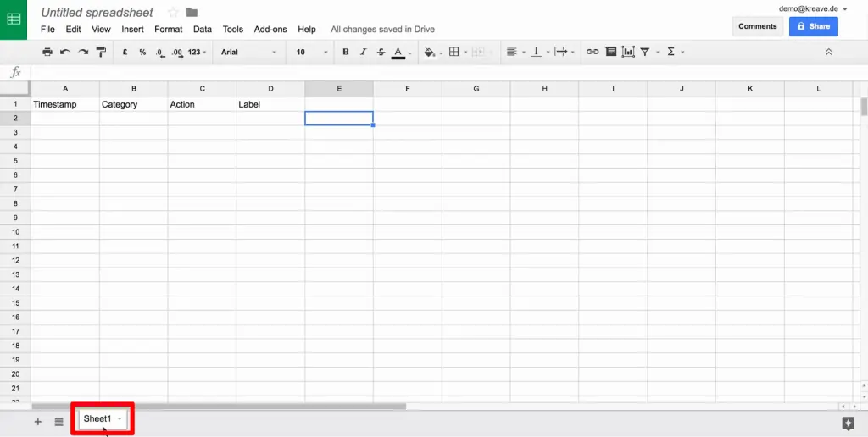Open the text color picker

click(x=398, y=53)
